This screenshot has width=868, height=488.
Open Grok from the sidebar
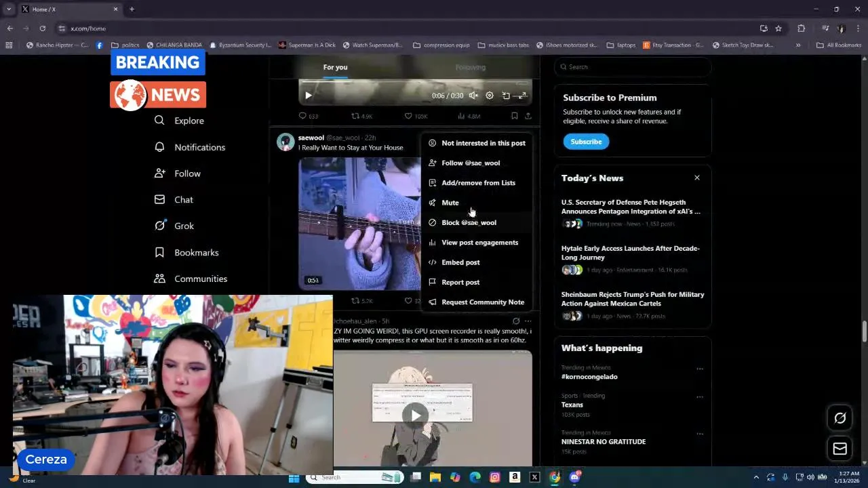click(174, 226)
